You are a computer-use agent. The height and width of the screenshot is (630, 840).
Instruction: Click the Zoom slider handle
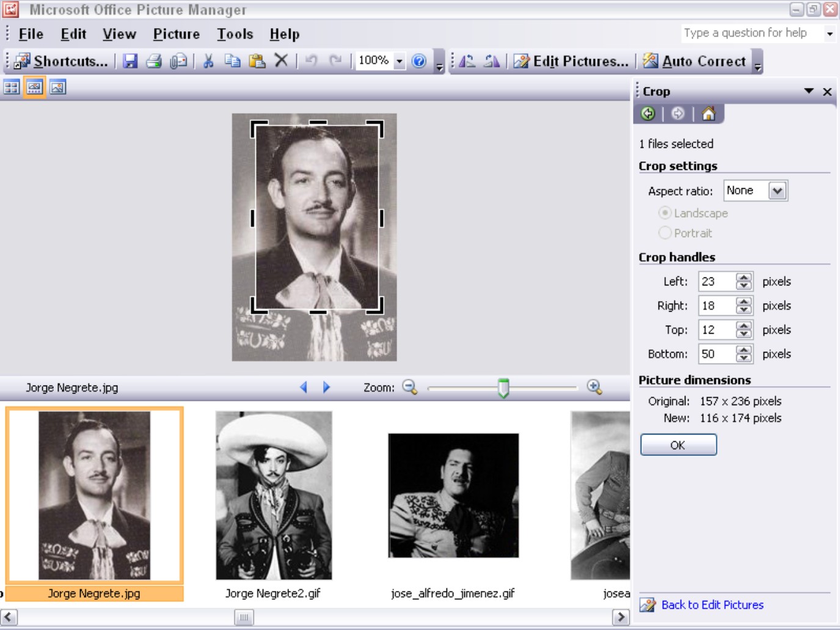[x=503, y=388]
